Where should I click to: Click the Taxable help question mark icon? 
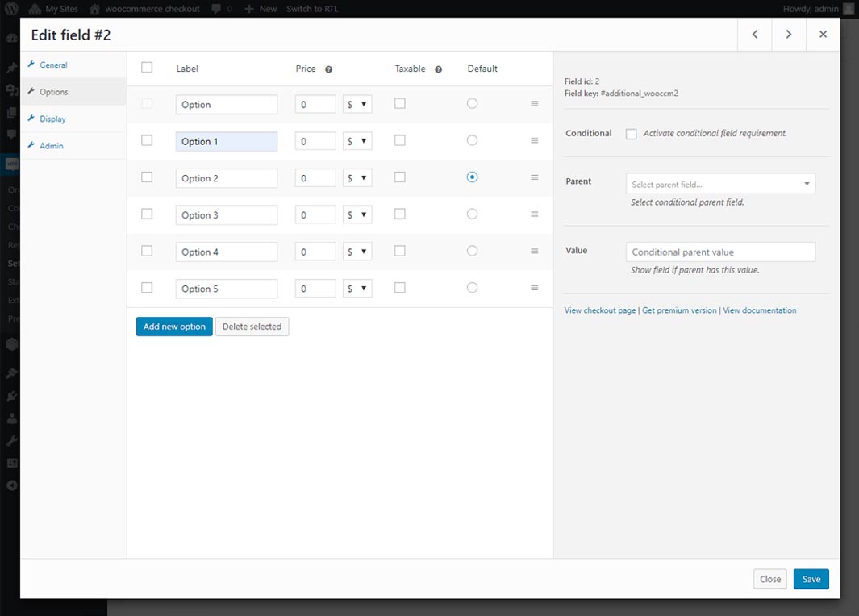click(438, 69)
